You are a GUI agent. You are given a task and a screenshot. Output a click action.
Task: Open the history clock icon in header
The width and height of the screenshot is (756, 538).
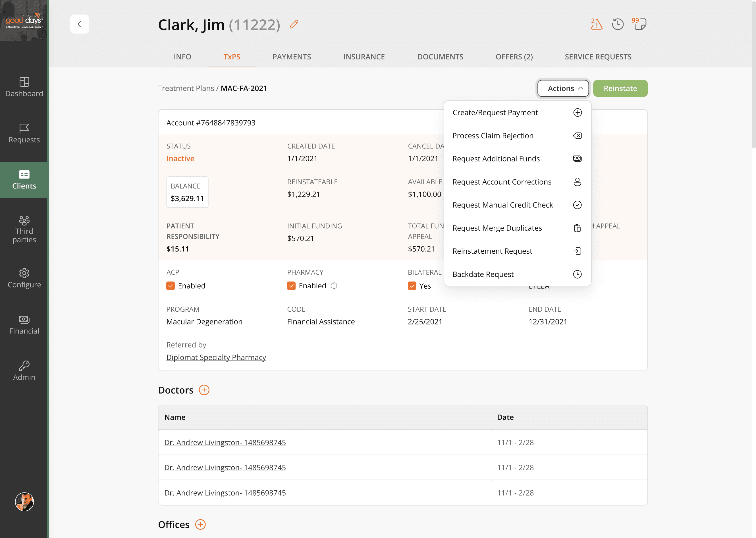click(618, 24)
